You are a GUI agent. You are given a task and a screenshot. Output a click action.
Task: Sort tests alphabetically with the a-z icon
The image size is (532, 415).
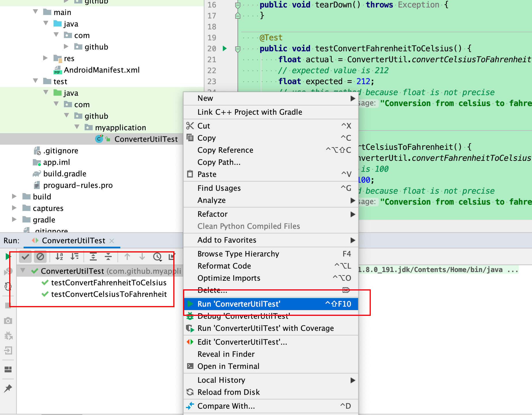tap(59, 256)
